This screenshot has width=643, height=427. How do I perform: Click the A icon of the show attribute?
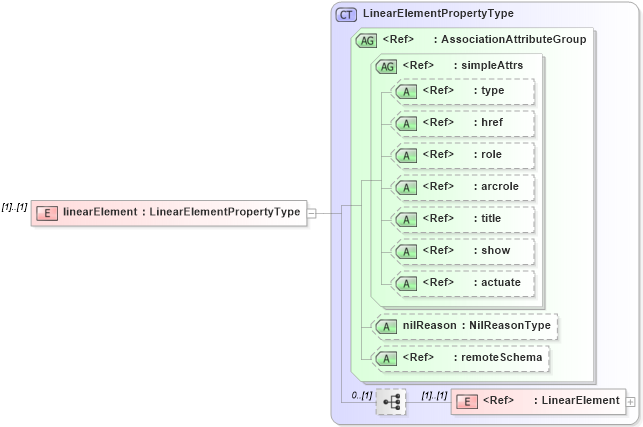tap(406, 251)
